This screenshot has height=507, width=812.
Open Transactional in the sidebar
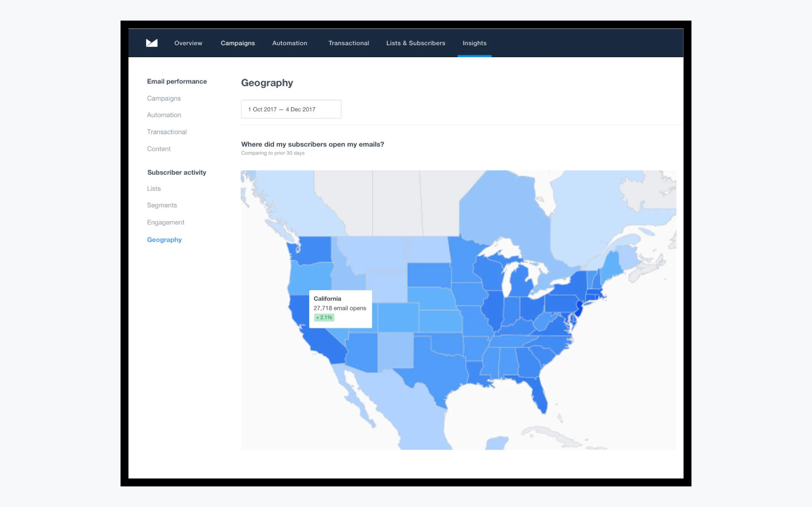167,132
